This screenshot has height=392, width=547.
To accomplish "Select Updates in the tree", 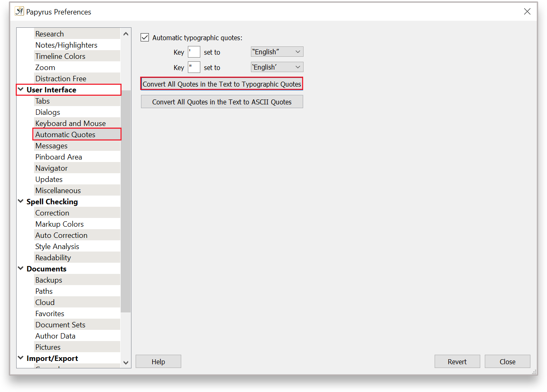I will (77, 179).
